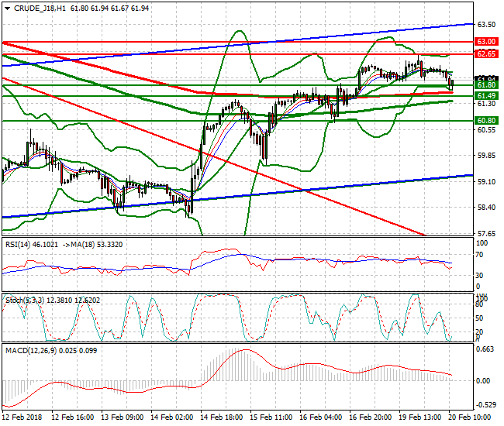Click the 13 Feb 09:00 time axis label
The height and width of the screenshot is (426, 504).
point(123,417)
